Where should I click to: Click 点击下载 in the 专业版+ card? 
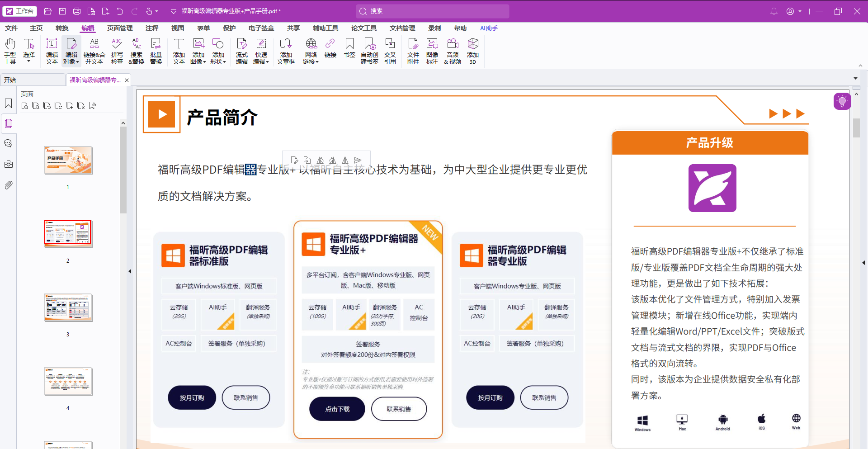(x=337, y=409)
